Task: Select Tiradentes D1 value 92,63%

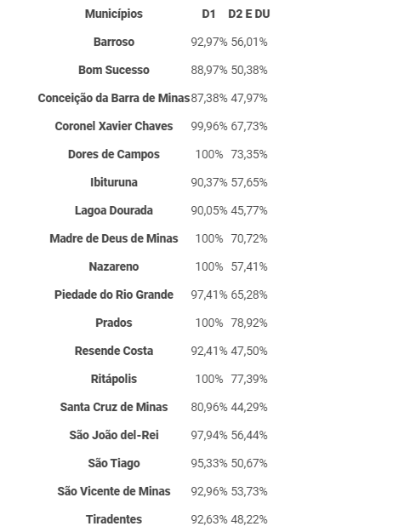Action: [209, 519]
